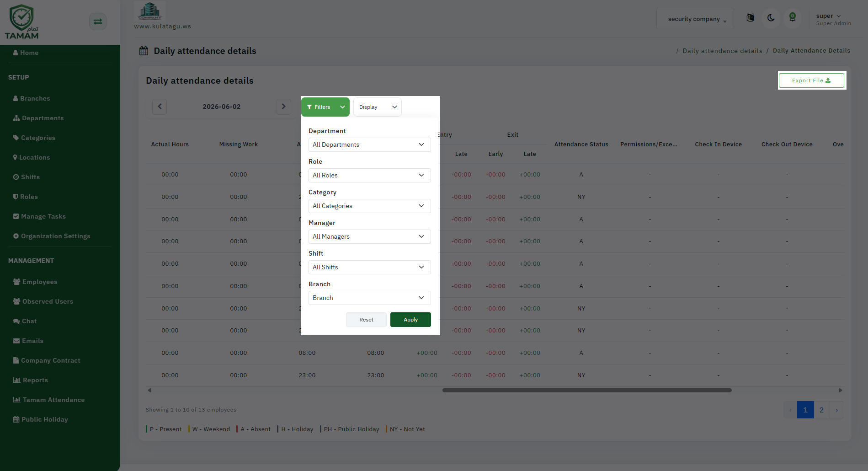Image resolution: width=868 pixels, height=471 pixels.
Task: Open Branches in sidebar
Action: coord(32,98)
